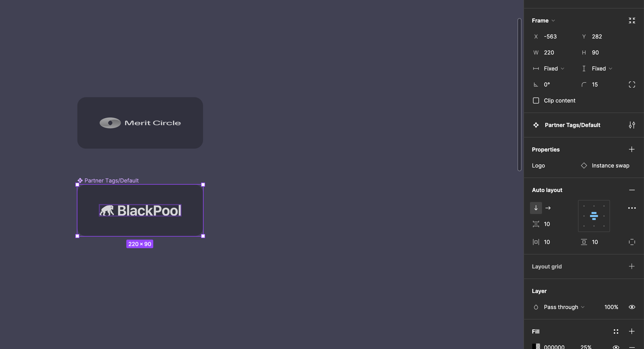Open advanced auto layout settings ellipsis

point(632,208)
